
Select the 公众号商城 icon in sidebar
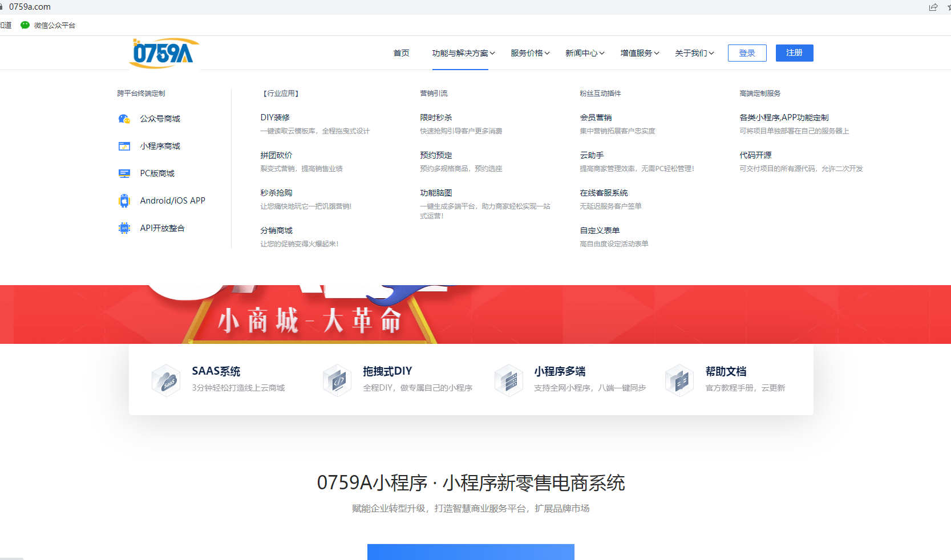click(x=124, y=119)
